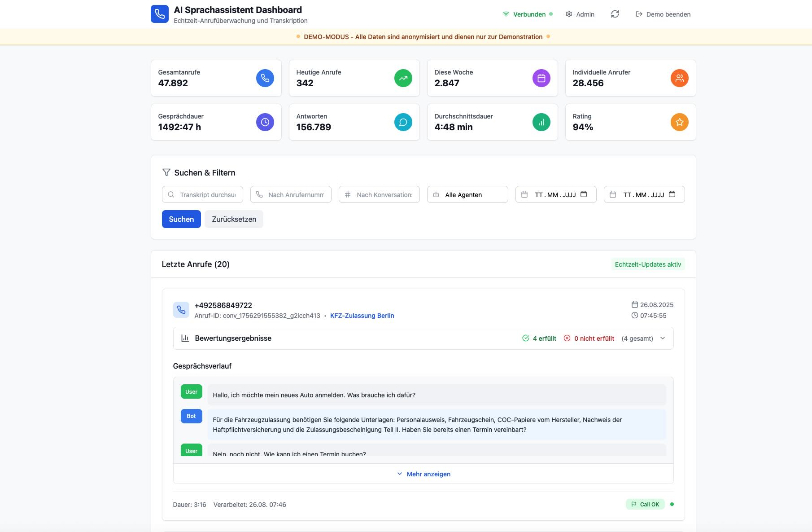Expand the Bewertungsergebnisse section chevron
812x532 pixels.
[663, 339]
